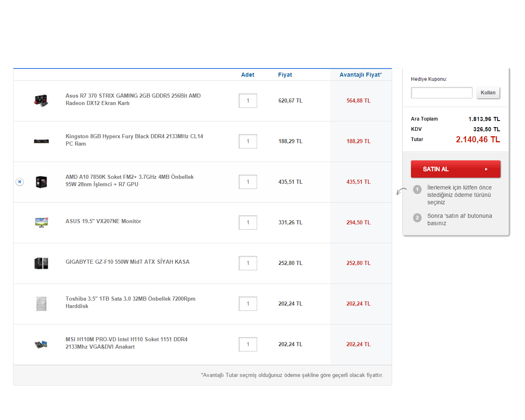Open the AMD A10 7850K Soket FM2+ link
The height and width of the screenshot is (420, 525).
pyautogui.click(x=130, y=180)
